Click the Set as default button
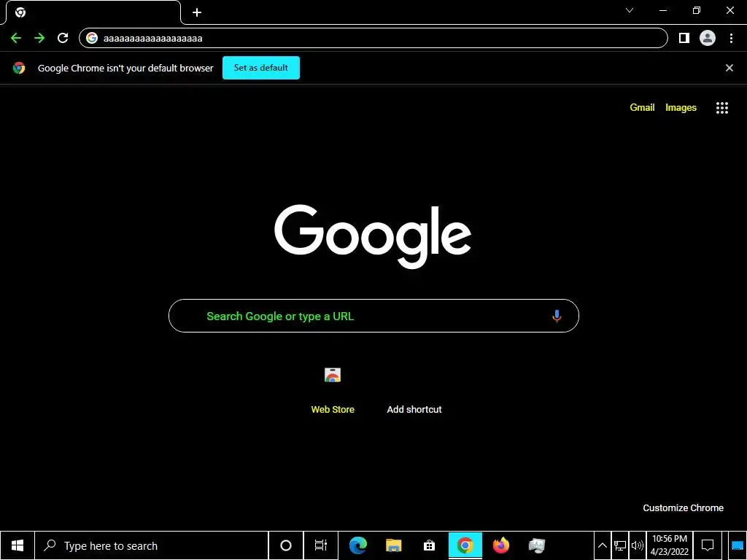Image resolution: width=747 pixels, height=560 pixels. coord(261,68)
